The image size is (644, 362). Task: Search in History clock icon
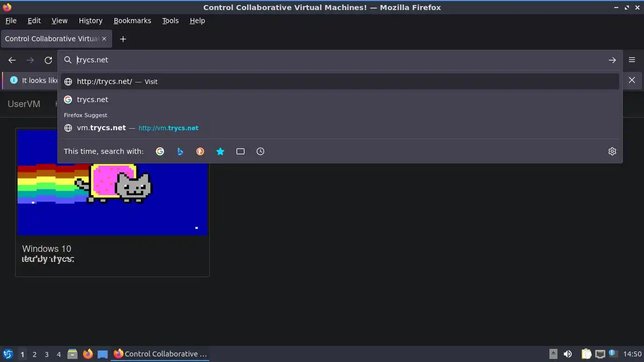click(261, 151)
